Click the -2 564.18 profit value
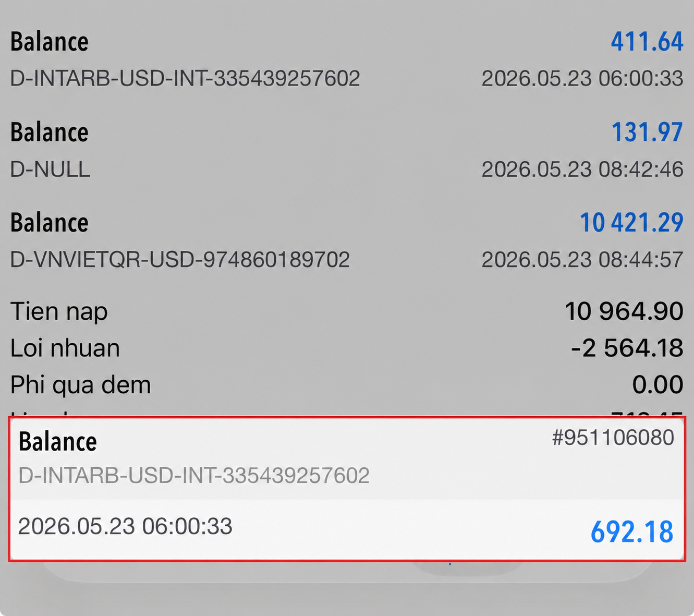The width and height of the screenshot is (694, 616). click(x=627, y=348)
